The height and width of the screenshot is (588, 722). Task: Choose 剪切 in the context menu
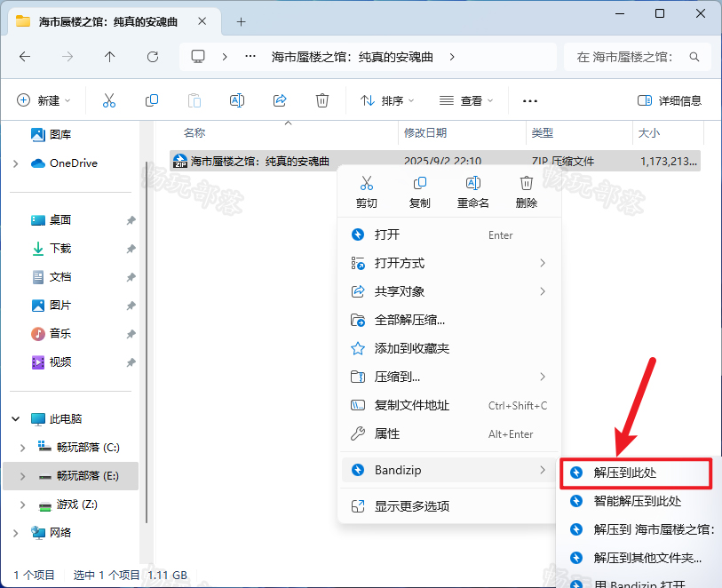point(367,192)
